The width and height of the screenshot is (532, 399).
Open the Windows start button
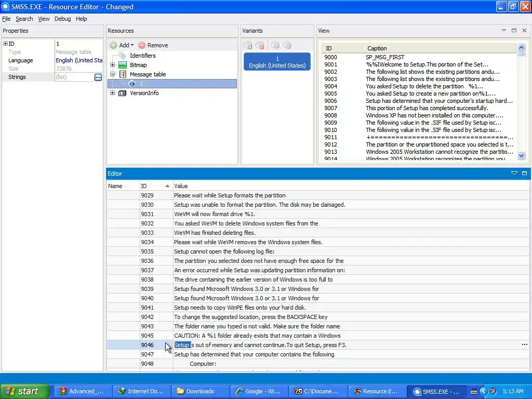point(24,391)
